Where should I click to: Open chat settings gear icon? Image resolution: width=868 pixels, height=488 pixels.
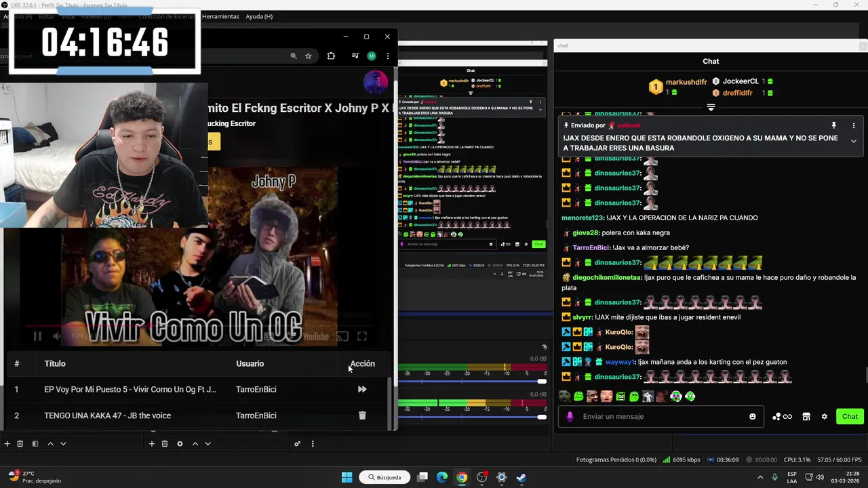pos(825,416)
